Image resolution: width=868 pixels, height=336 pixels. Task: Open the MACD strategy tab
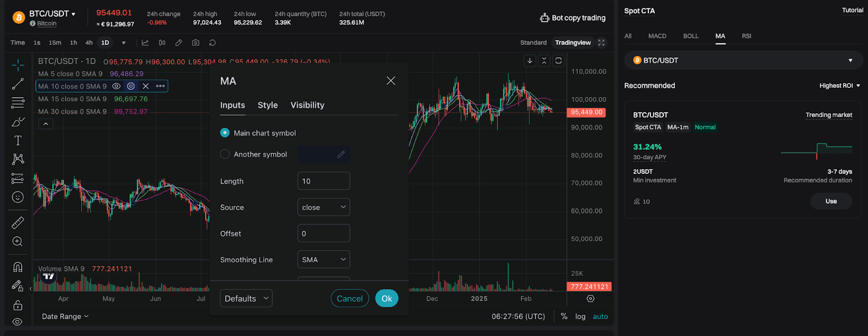coord(657,36)
